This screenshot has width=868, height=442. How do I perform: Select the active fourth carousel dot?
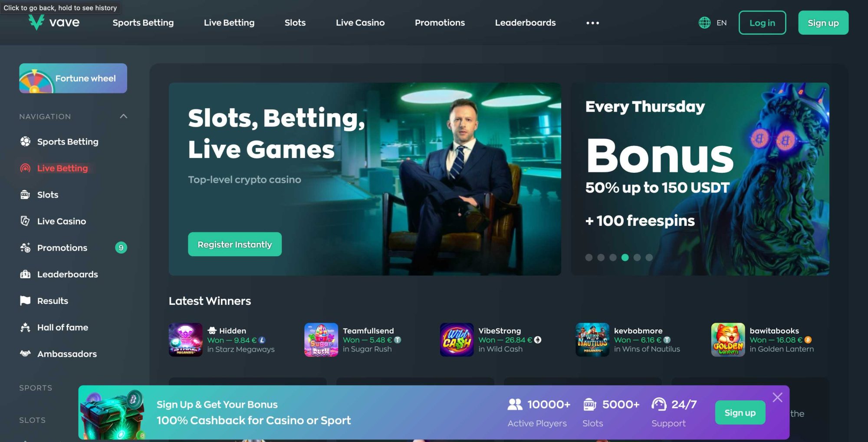point(625,257)
